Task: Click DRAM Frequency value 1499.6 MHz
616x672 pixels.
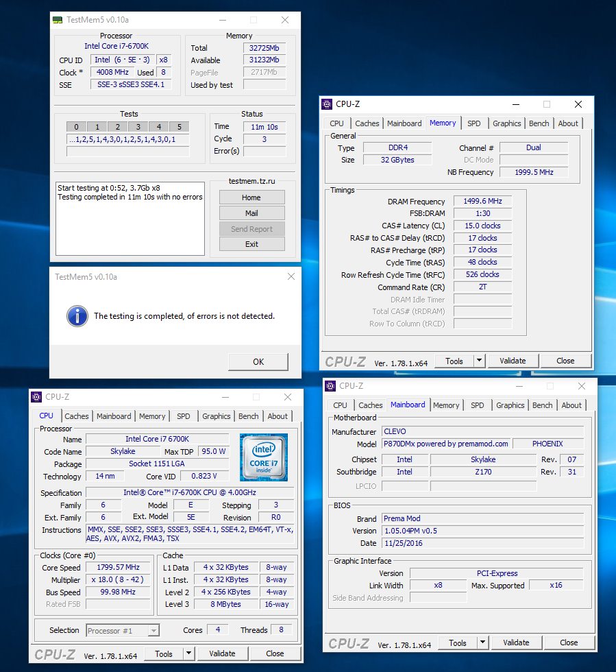Action: point(483,201)
